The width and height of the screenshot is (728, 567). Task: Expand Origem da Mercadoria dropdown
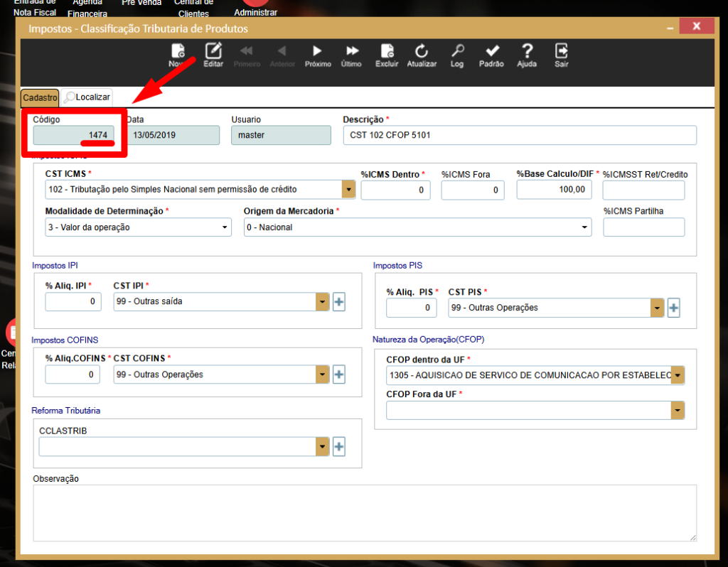point(585,227)
